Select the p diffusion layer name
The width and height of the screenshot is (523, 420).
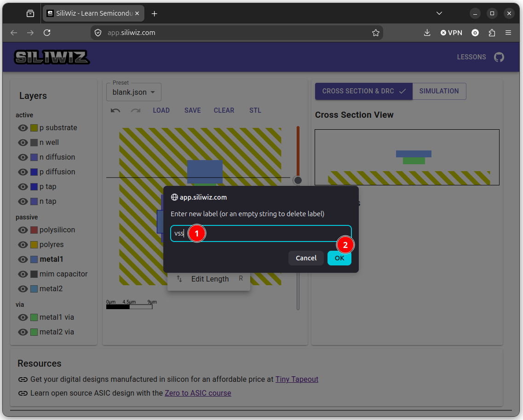(x=57, y=172)
